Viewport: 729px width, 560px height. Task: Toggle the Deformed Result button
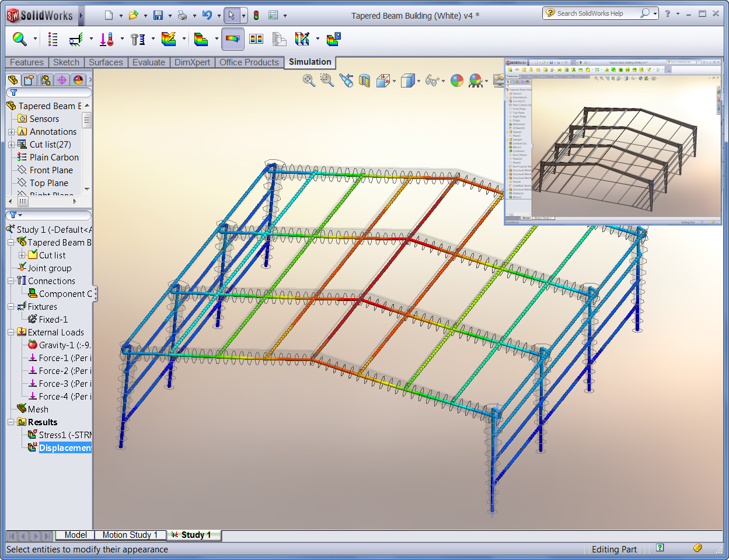coord(232,40)
